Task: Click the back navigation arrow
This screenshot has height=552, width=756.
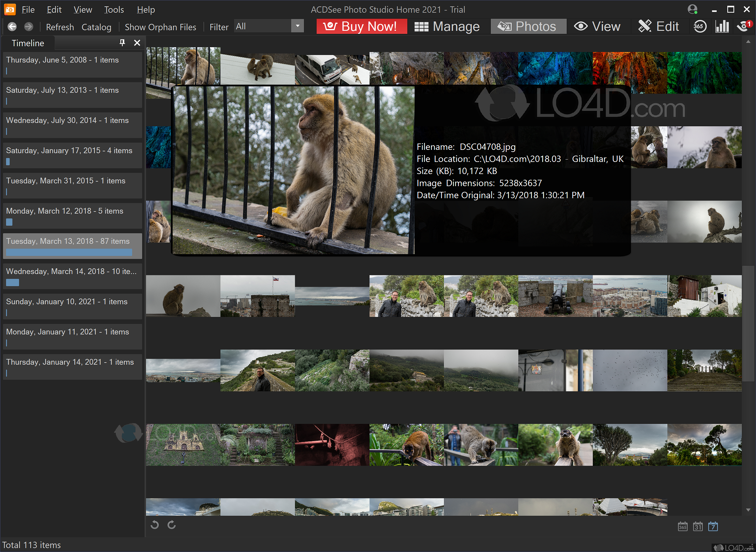Action: 12,27
